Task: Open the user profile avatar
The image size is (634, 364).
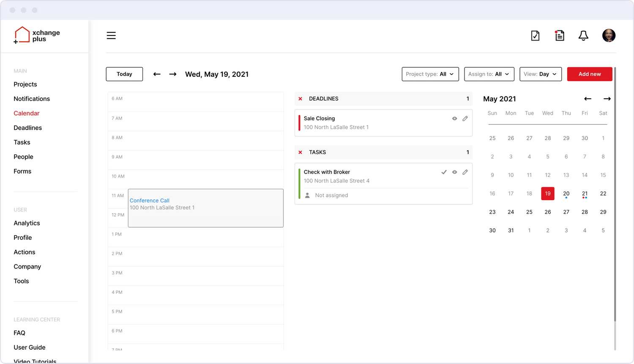Action: (609, 35)
